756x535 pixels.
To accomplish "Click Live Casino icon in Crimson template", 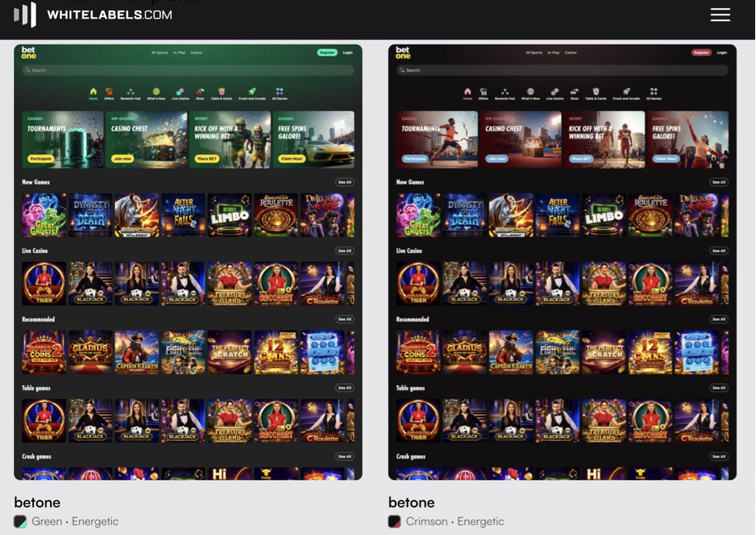I will (x=555, y=92).
